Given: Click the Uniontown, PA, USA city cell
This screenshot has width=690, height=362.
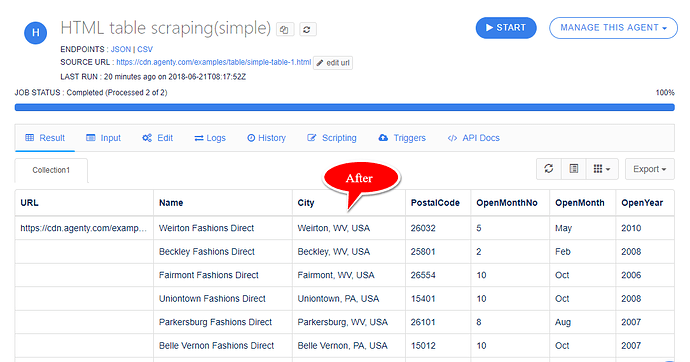Looking at the screenshot, I should (x=349, y=299).
